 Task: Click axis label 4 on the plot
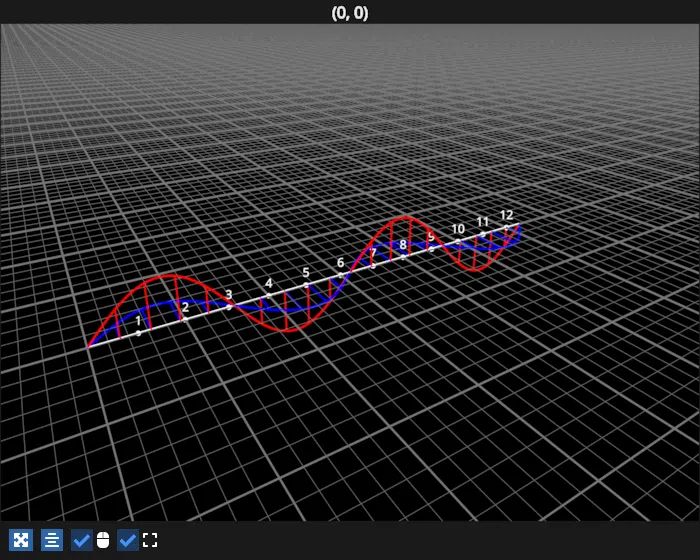(269, 284)
